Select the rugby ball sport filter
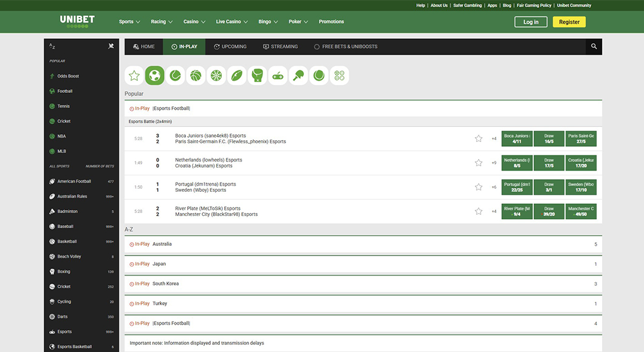644x352 pixels. 237,75
